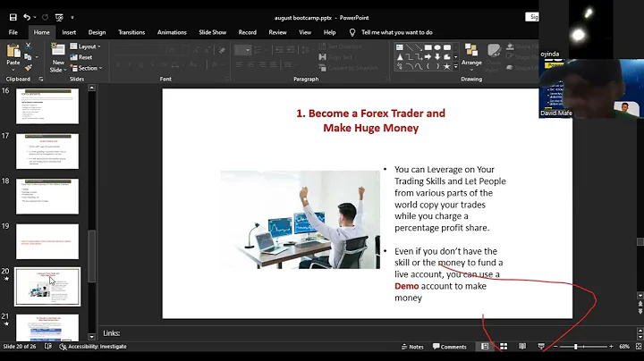Open the Review tab

(277, 32)
